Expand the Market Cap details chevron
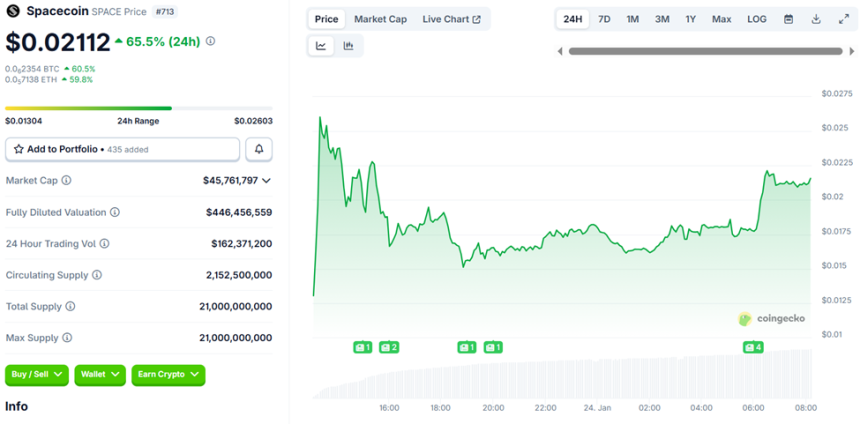Viewport: 860px width, 424px height. point(267,181)
